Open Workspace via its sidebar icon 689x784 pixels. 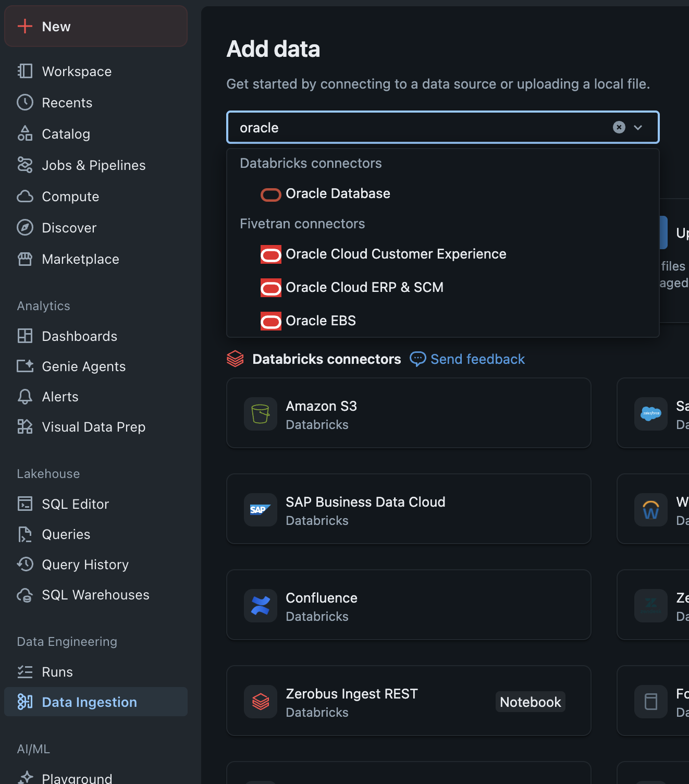click(25, 71)
